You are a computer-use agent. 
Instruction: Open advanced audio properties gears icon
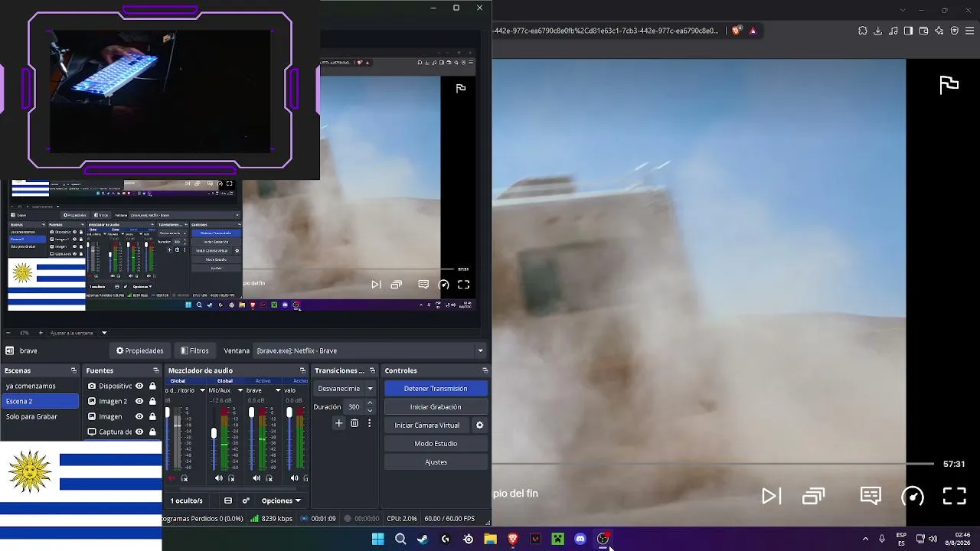[246, 500]
